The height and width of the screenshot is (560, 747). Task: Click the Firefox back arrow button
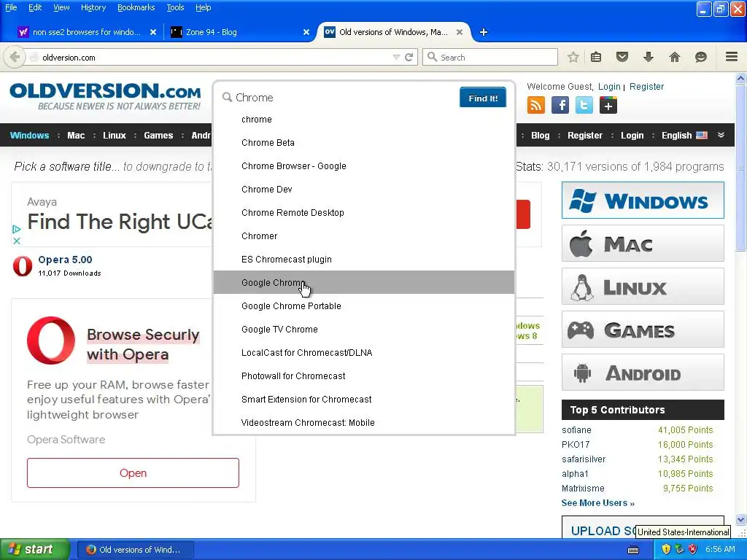15,57
